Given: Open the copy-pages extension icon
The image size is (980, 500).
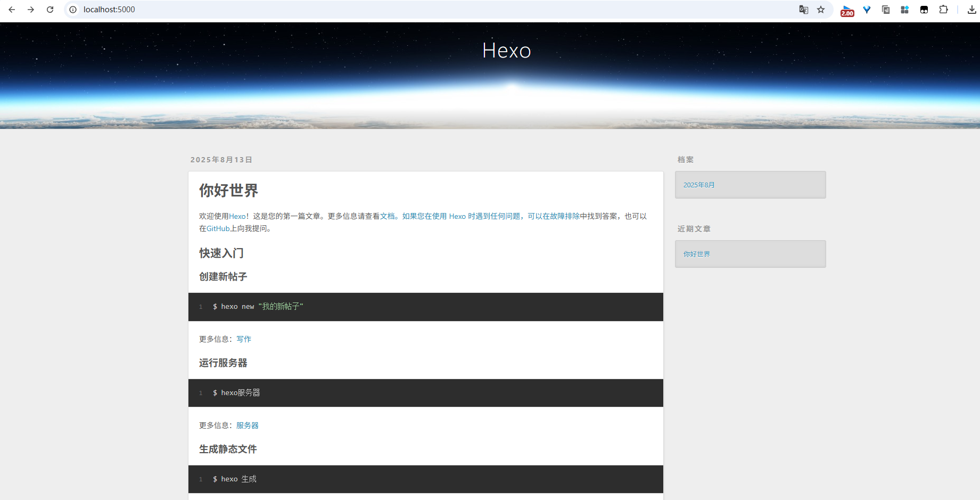Looking at the screenshot, I should pos(886,10).
